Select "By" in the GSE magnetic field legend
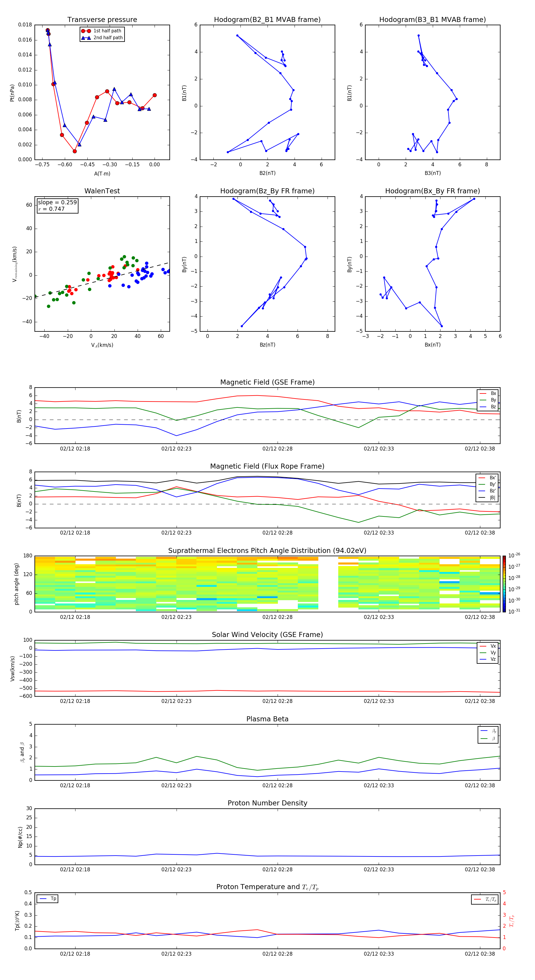 pos(488,400)
